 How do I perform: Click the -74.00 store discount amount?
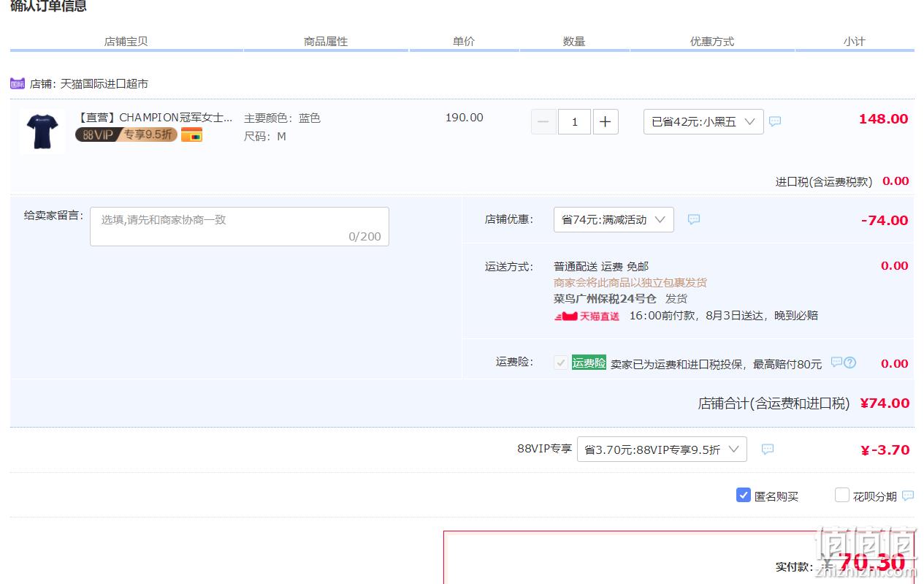click(x=885, y=220)
